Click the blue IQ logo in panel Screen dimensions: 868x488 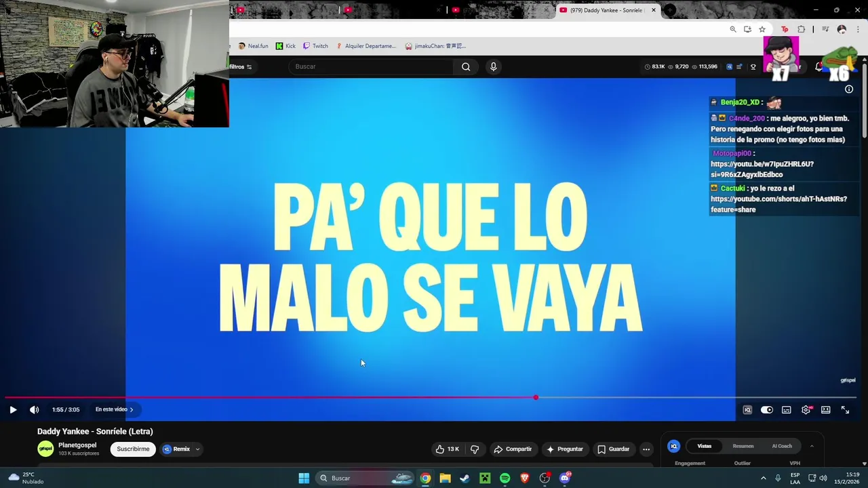(674, 446)
